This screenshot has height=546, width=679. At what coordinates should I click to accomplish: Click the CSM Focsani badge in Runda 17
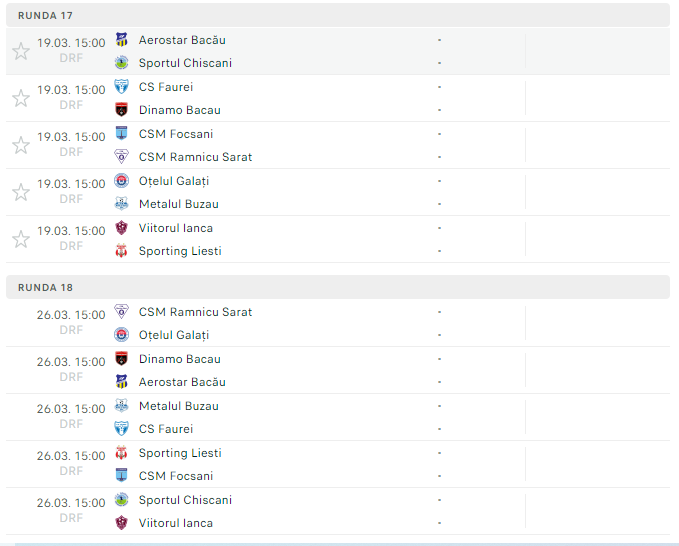pyautogui.click(x=122, y=134)
